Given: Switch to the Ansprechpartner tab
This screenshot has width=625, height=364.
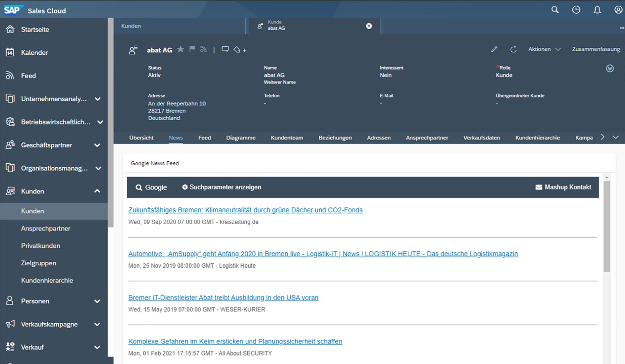Looking at the screenshot, I should click(427, 138).
